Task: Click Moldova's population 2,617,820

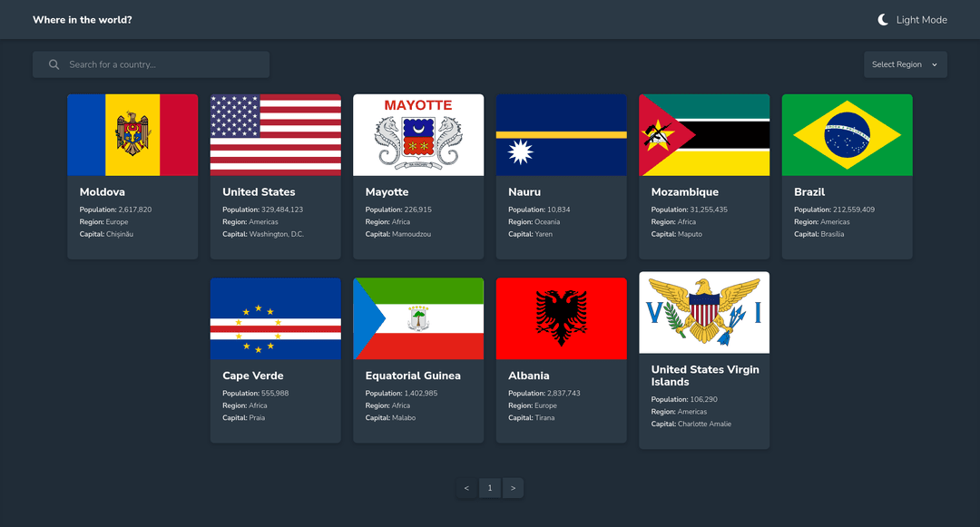Action: (x=115, y=210)
